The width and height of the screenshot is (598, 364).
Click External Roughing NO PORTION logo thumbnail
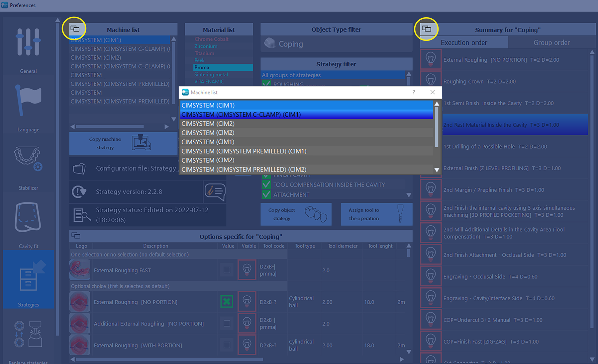click(x=80, y=302)
